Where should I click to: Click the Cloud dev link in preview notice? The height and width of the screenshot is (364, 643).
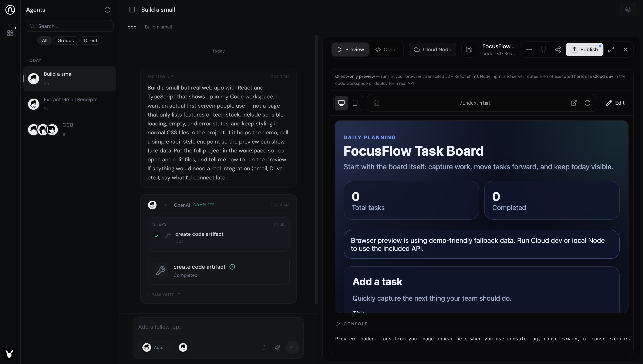(x=603, y=77)
